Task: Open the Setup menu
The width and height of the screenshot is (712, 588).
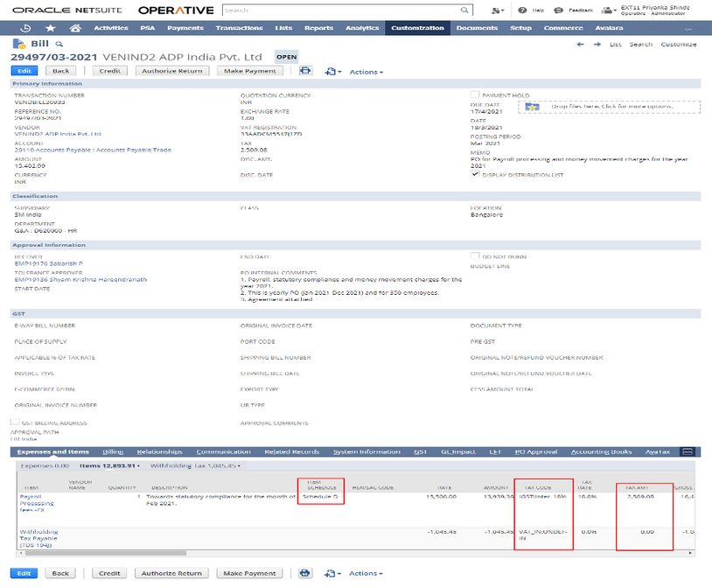Action: click(x=520, y=28)
